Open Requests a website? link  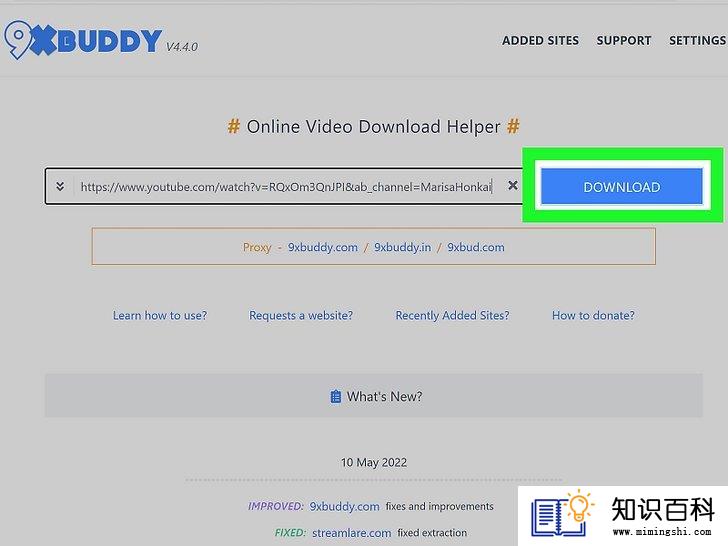click(x=301, y=316)
